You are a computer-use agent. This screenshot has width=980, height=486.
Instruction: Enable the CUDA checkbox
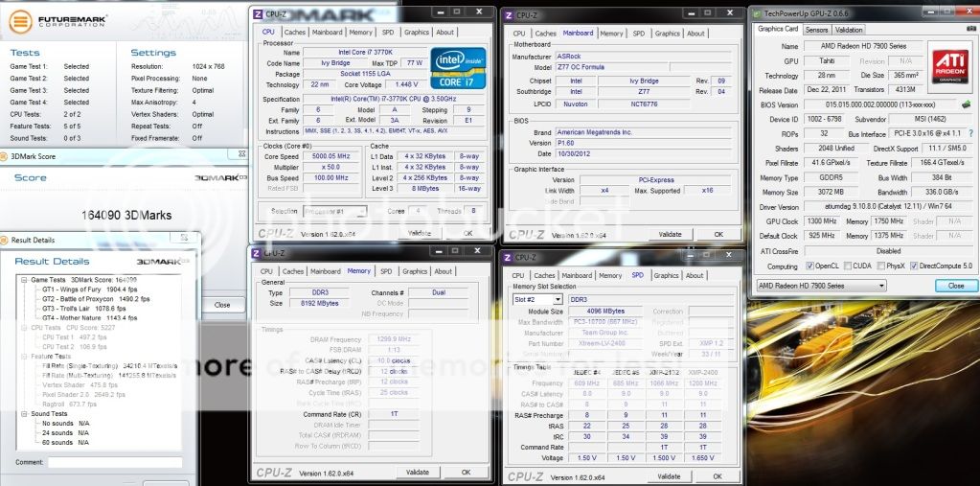point(847,266)
